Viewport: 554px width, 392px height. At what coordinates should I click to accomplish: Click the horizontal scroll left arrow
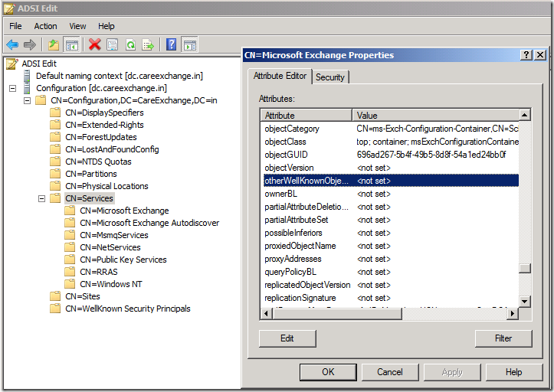tap(266, 313)
